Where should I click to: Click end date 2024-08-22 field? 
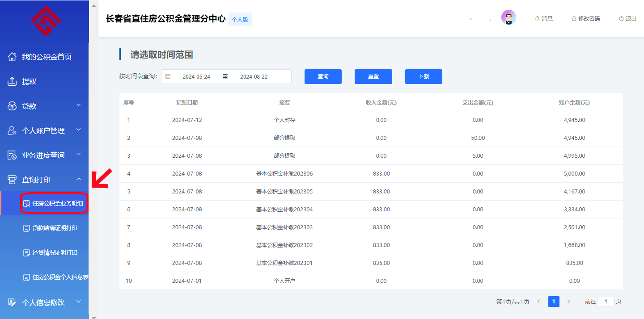click(254, 76)
